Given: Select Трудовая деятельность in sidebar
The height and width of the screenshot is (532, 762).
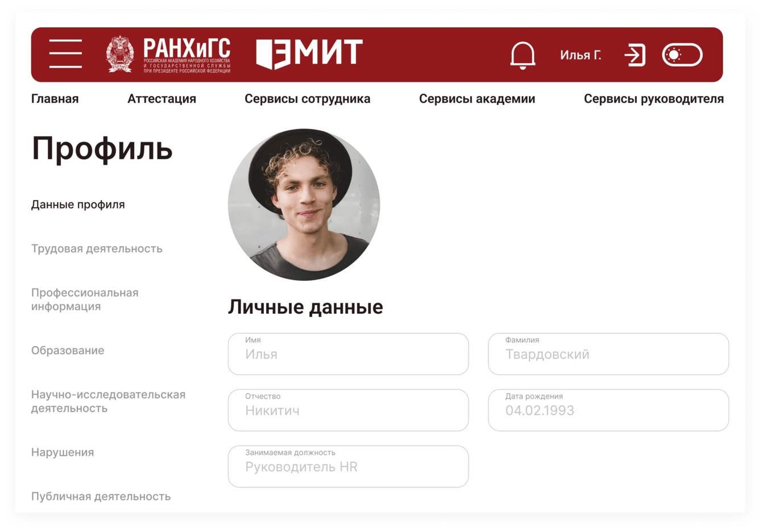Looking at the screenshot, I should (97, 248).
